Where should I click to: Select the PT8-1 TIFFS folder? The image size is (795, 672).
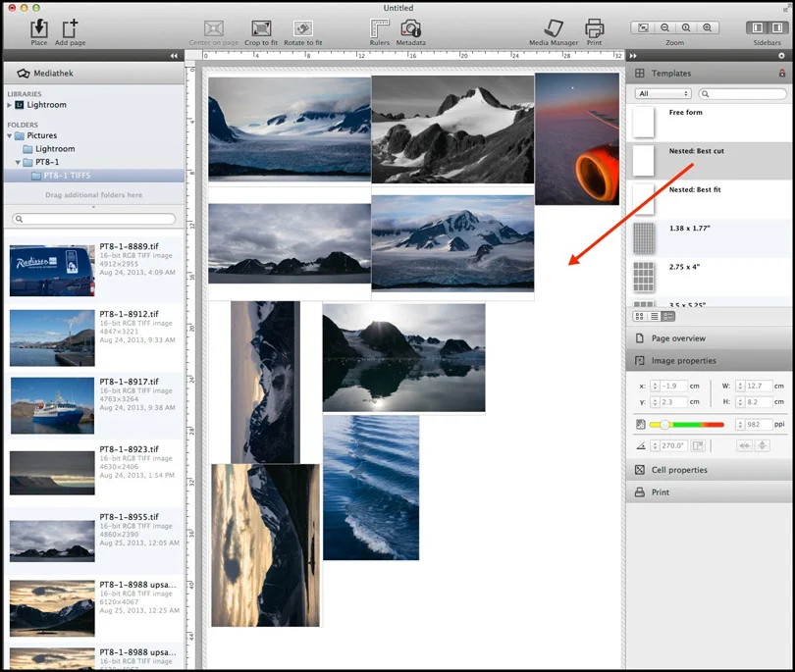coord(94,176)
